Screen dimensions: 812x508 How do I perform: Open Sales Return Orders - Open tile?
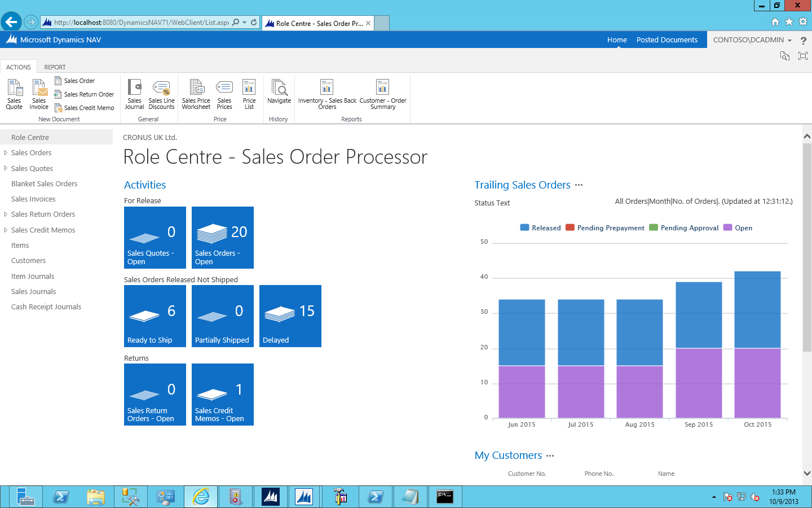(155, 395)
